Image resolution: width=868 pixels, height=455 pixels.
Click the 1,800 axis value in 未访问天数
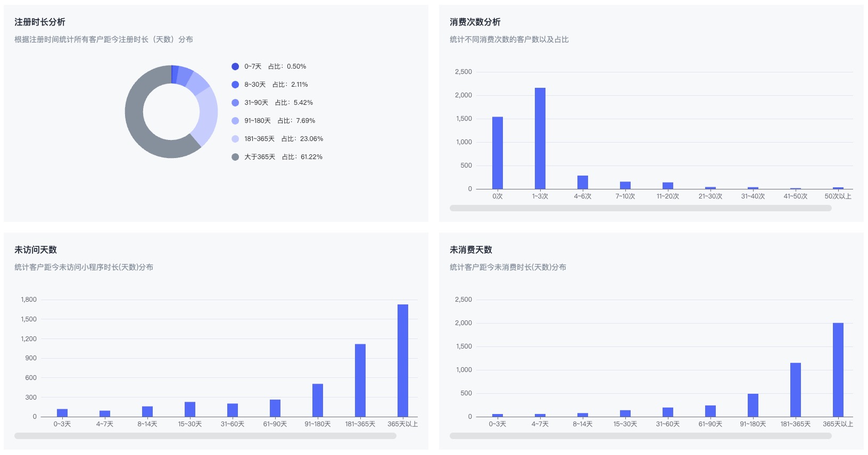29,300
